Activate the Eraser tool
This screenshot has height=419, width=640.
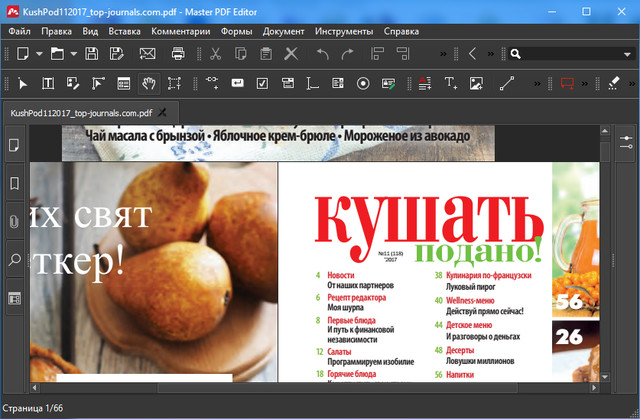(614, 83)
